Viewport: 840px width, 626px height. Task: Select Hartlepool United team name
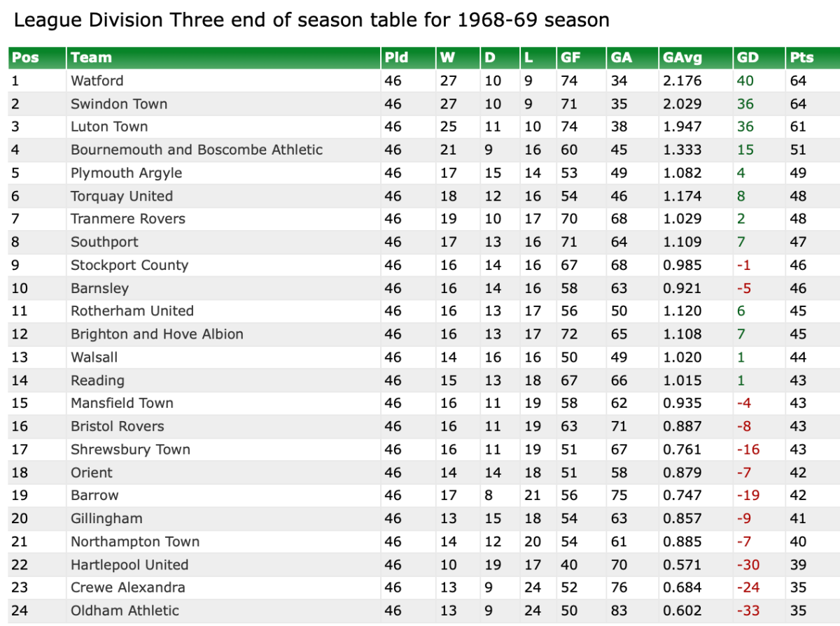[x=129, y=564]
